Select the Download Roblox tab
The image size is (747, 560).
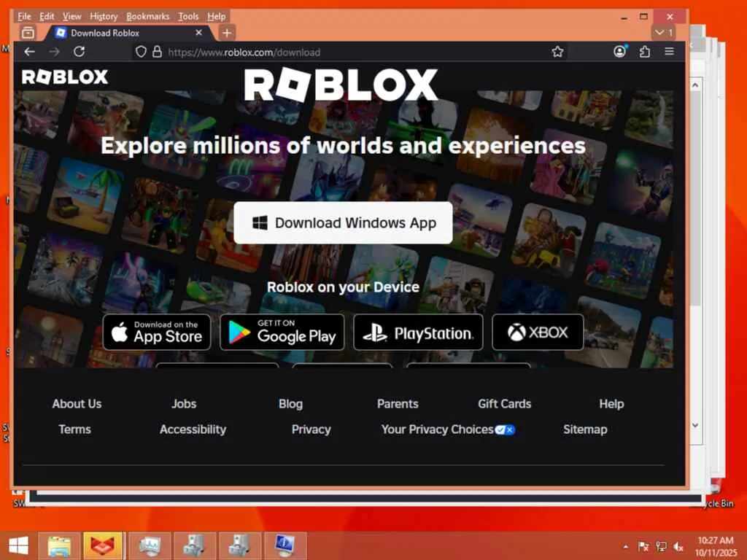(x=128, y=32)
